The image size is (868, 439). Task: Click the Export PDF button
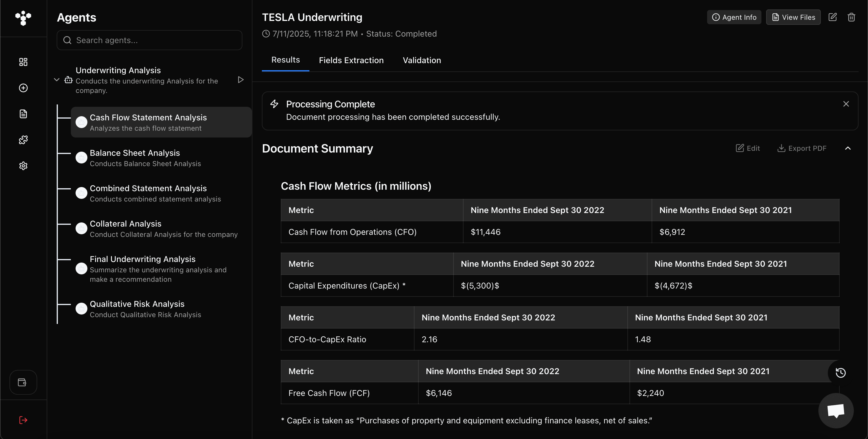click(802, 148)
